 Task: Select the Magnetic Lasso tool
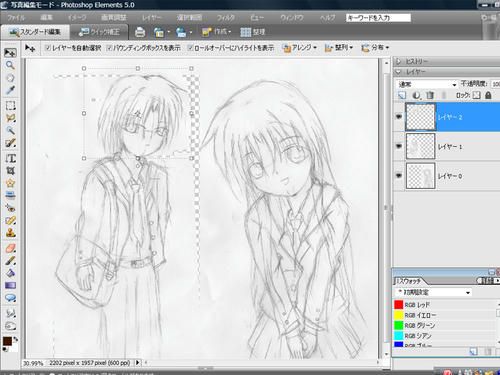click(x=10, y=118)
